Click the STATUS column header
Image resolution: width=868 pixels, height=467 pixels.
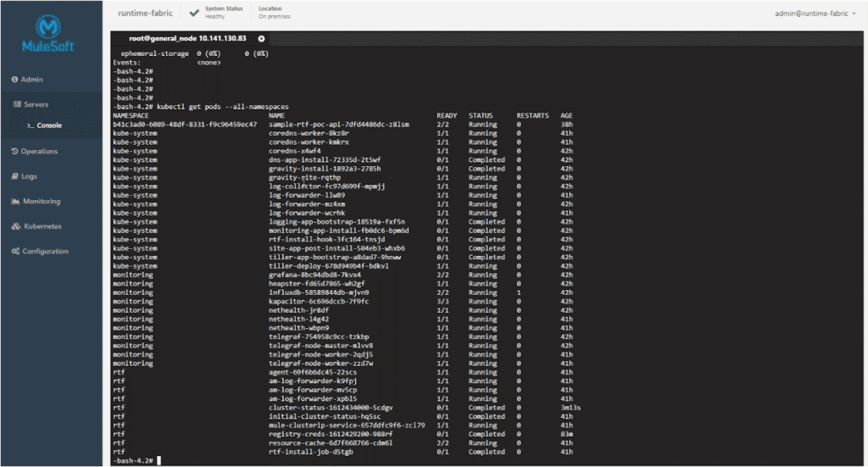point(481,115)
